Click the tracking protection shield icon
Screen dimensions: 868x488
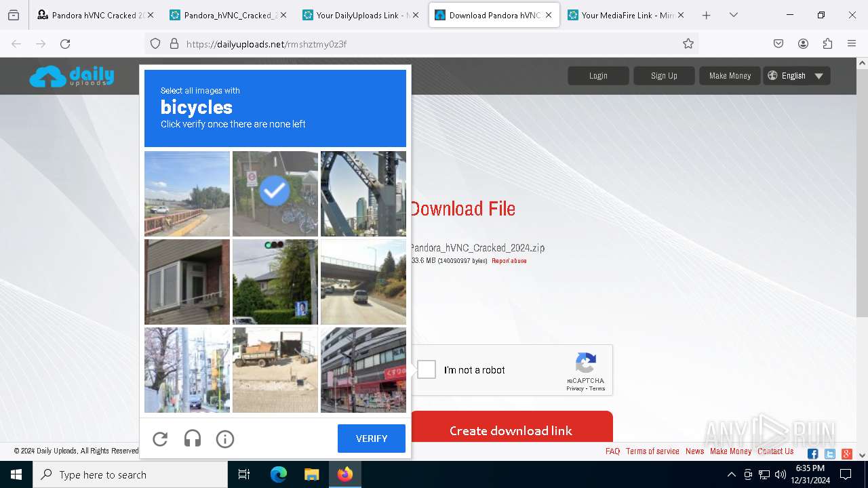tap(155, 43)
